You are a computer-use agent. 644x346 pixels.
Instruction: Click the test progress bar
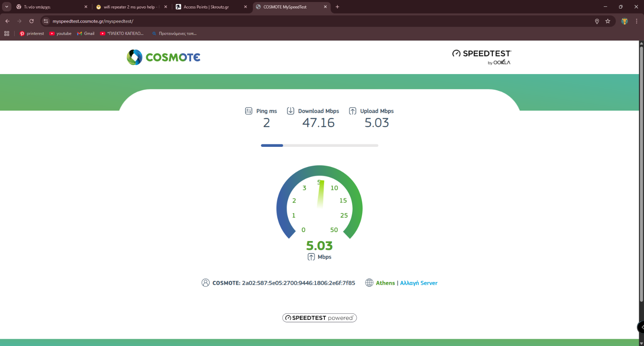coord(320,145)
